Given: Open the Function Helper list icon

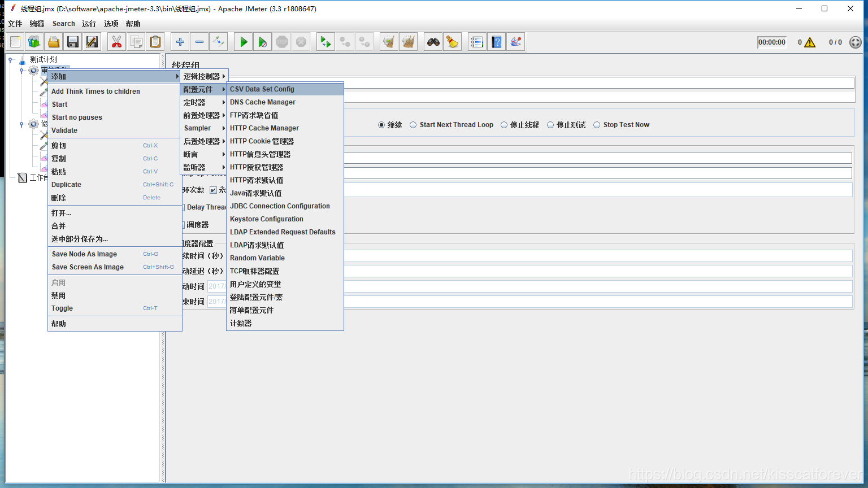Looking at the screenshot, I should tap(478, 42).
